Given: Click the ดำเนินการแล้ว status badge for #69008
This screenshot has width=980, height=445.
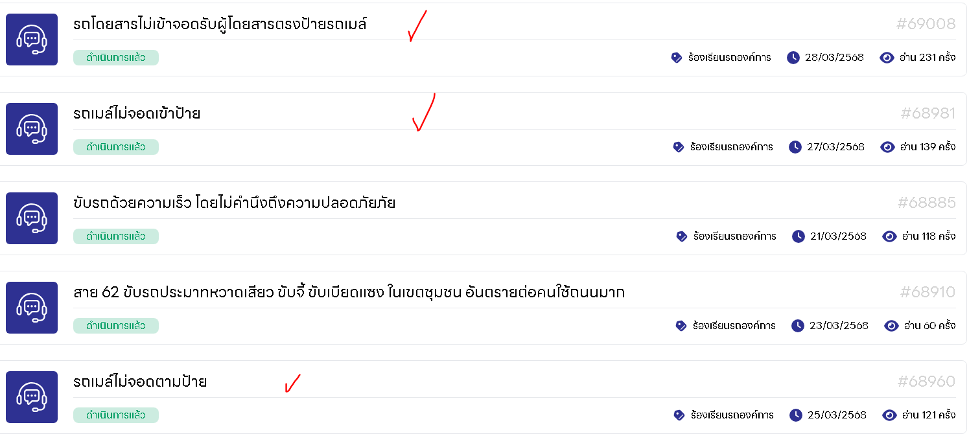Looking at the screenshot, I should [116, 58].
